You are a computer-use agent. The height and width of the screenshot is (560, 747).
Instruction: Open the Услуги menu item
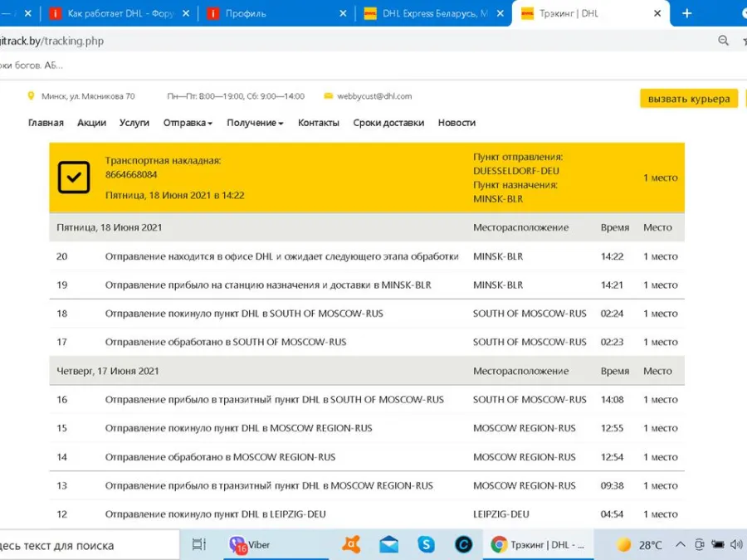(x=134, y=123)
